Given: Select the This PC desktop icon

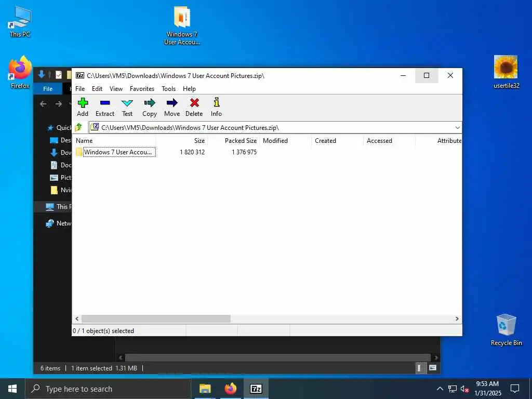Looking at the screenshot, I should (20, 21).
